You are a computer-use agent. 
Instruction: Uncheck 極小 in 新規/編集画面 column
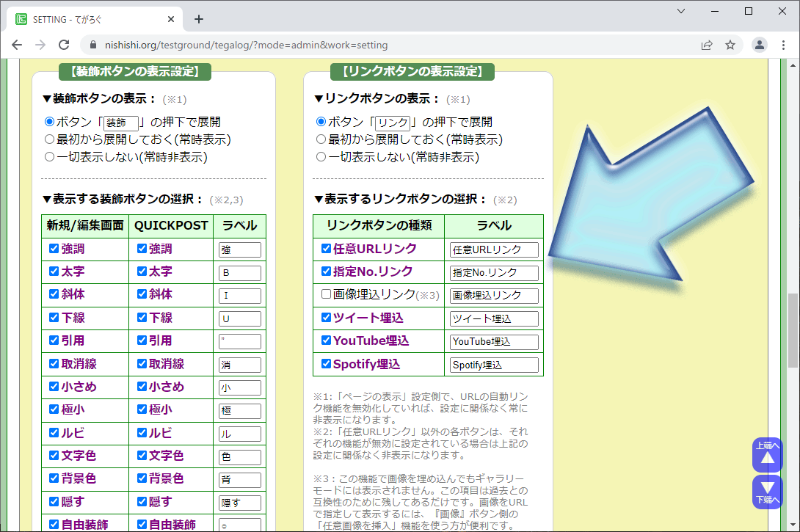(x=54, y=409)
